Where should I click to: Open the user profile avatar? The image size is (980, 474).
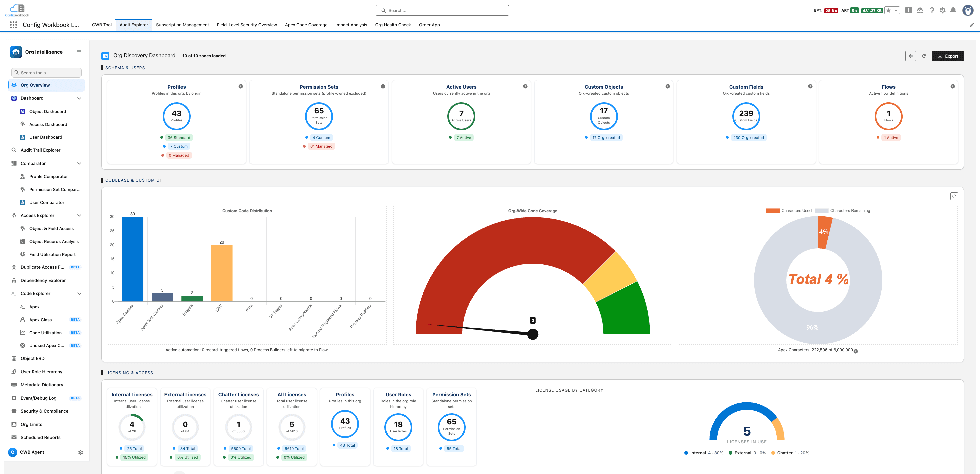point(967,10)
